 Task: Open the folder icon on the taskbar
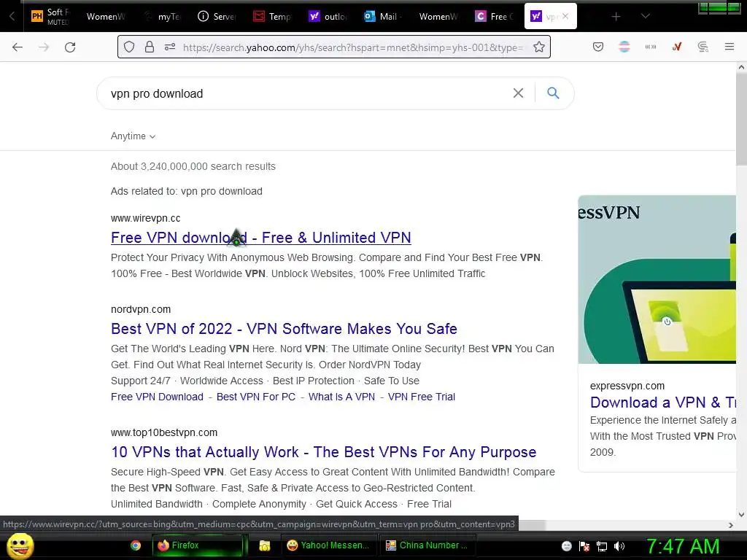point(264,545)
